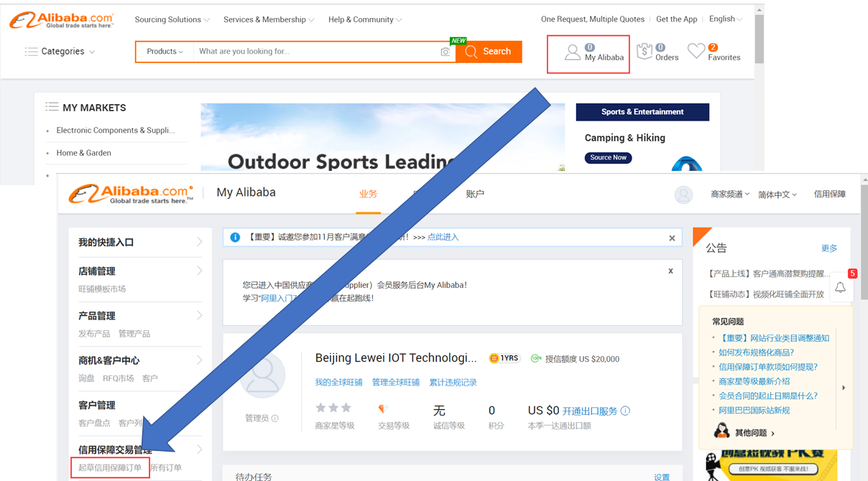Open the 简体中文 language dropdown
The width and height of the screenshot is (868, 481).
[777, 195]
